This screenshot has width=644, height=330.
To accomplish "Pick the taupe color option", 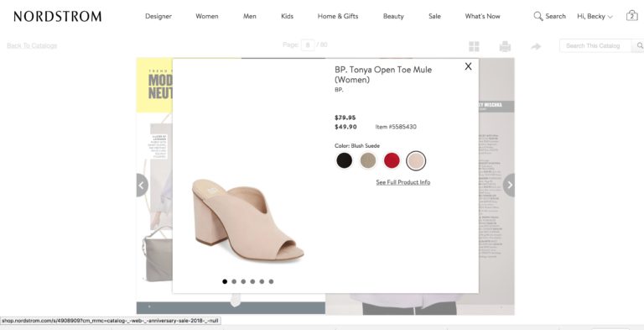I will (x=367, y=160).
